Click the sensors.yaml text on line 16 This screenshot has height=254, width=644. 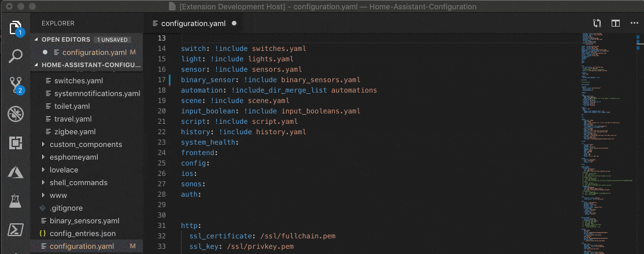(x=277, y=69)
